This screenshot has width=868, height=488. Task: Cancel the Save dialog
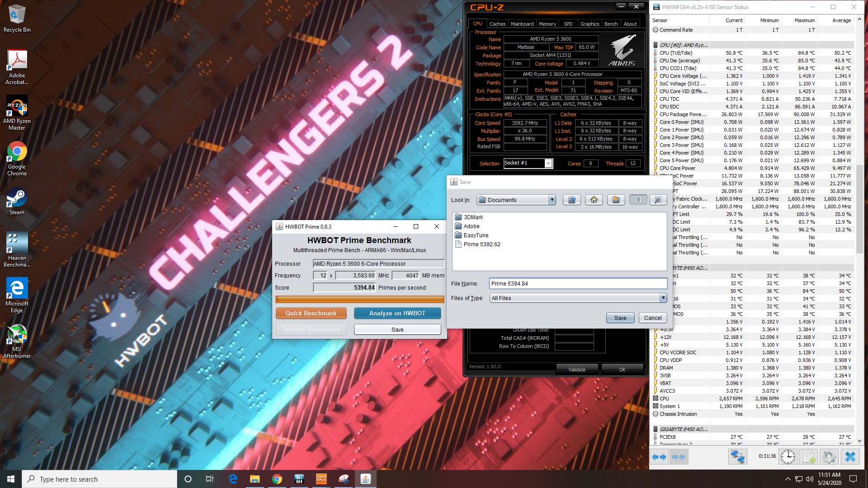point(653,318)
